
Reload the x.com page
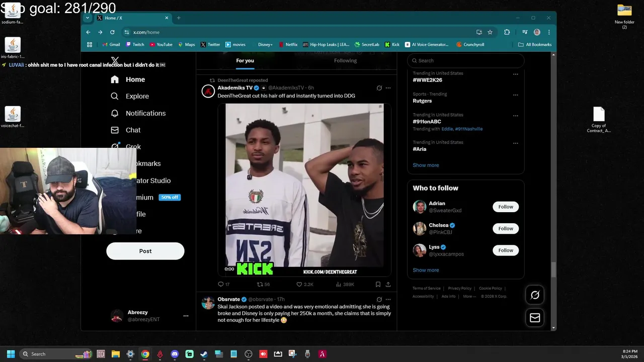tap(112, 32)
